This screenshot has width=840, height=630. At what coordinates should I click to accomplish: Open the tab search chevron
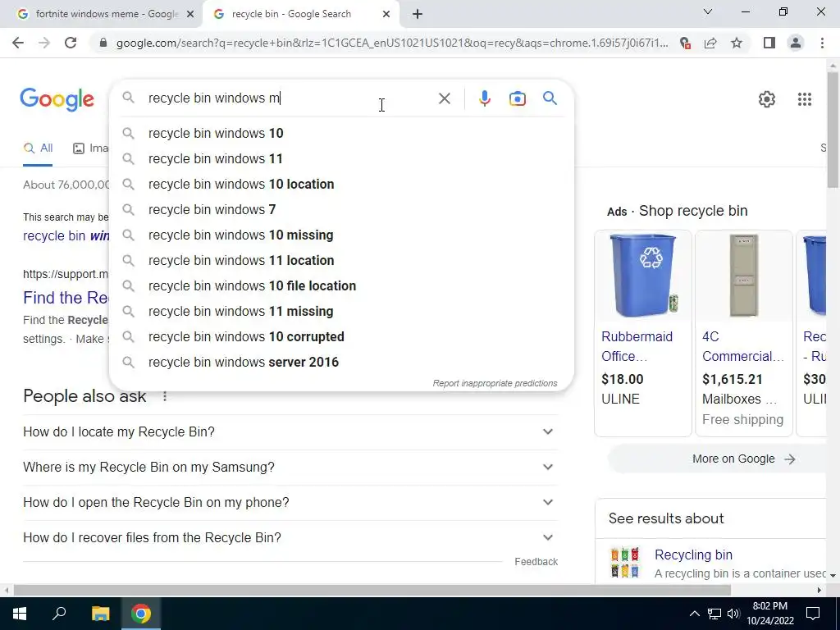707,11
